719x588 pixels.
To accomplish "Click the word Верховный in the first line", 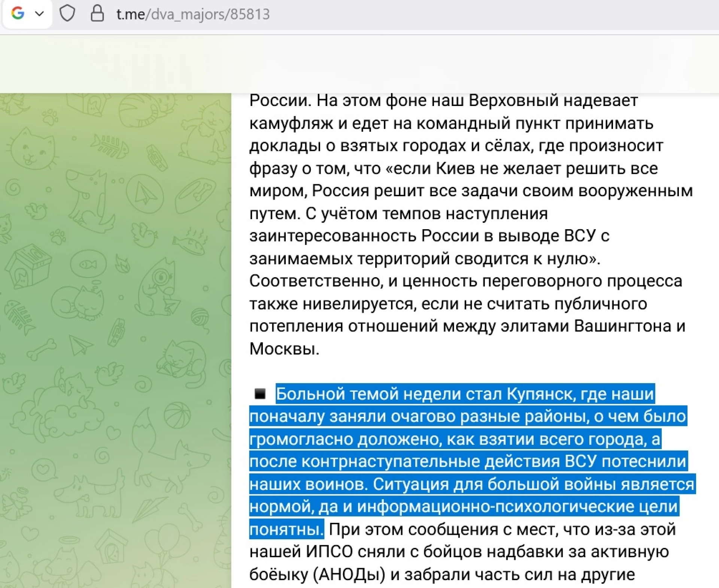I will pyautogui.click(x=513, y=101).
